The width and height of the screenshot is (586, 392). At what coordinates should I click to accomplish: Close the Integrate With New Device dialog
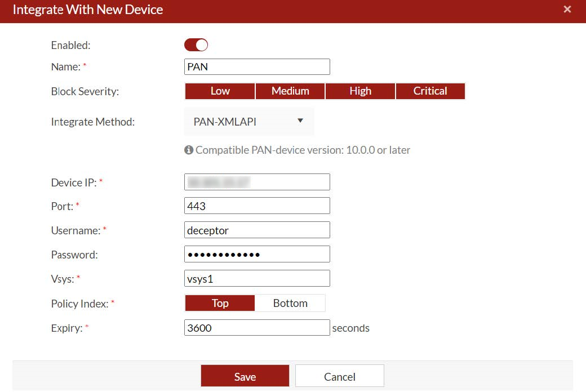click(x=567, y=9)
